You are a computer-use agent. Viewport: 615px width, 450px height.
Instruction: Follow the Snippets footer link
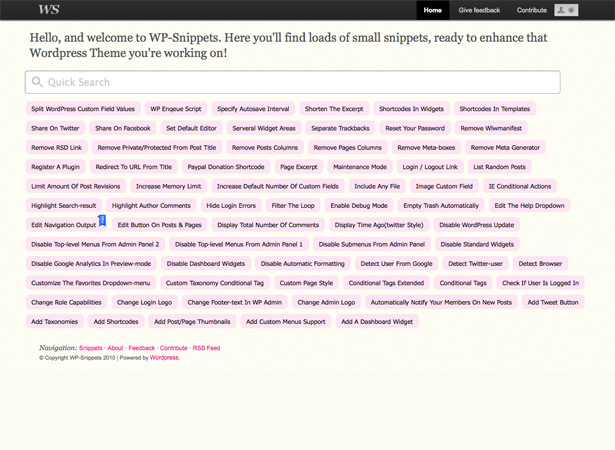tap(91, 348)
